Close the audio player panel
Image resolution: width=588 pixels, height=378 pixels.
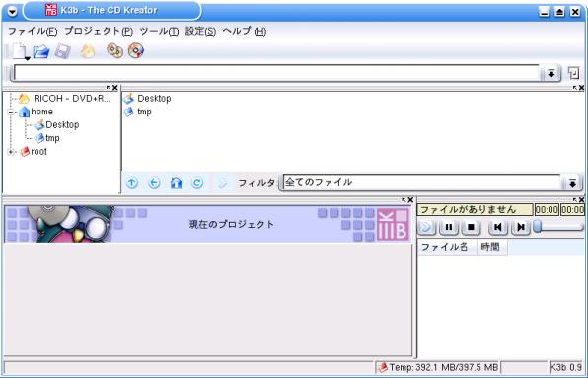pyautogui.click(x=582, y=200)
